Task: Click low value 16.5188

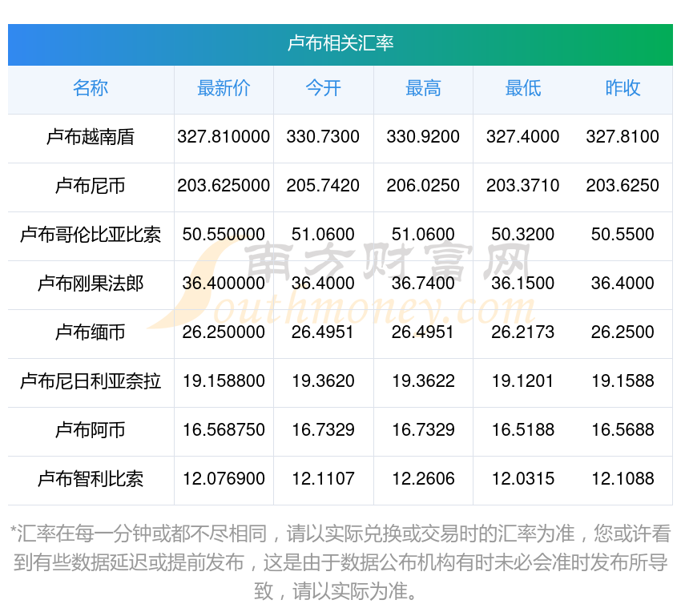Action: click(523, 430)
